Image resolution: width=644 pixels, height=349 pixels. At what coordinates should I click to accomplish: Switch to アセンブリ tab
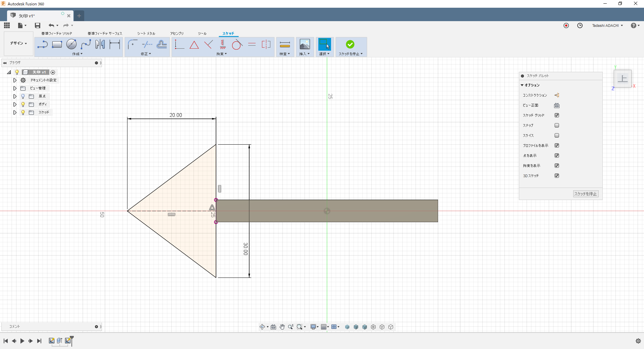(177, 34)
